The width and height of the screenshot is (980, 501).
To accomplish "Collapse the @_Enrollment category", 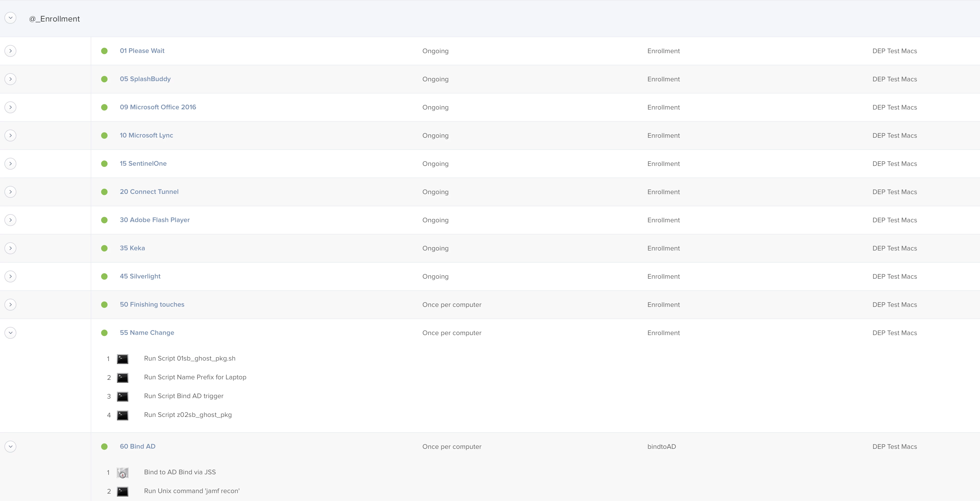I will (x=11, y=18).
